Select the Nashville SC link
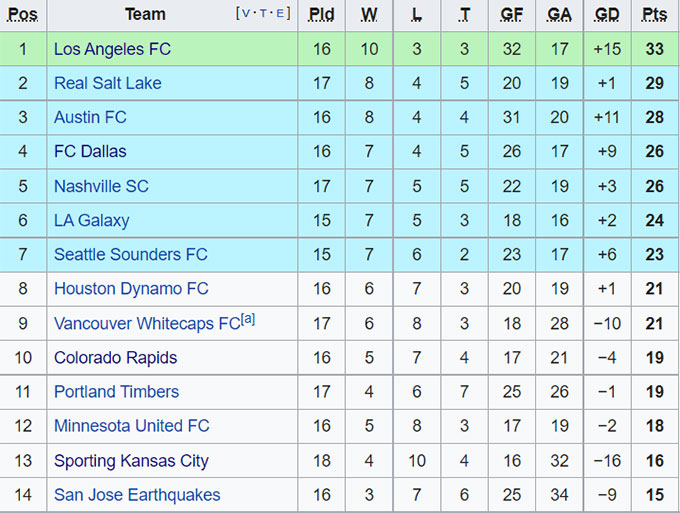This screenshot has width=680, height=513. (101, 186)
